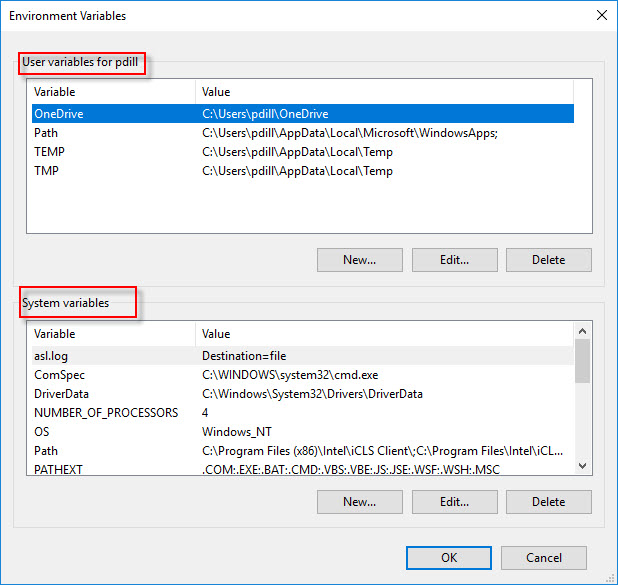Click the Variable column header in user variables

114,92
